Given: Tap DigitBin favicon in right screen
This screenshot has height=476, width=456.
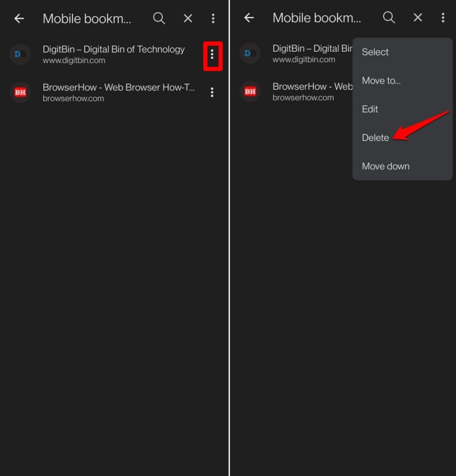Looking at the screenshot, I should [x=250, y=53].
